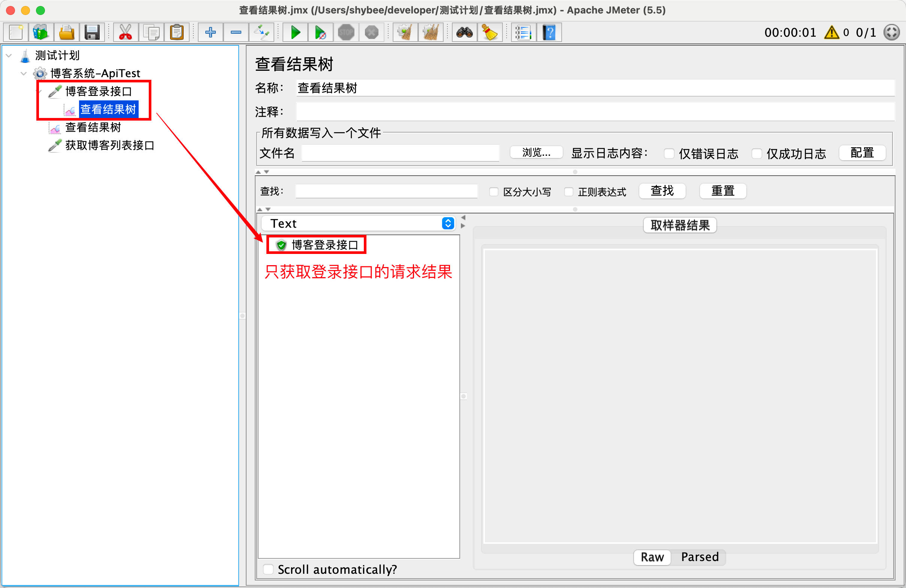Click the 重置 reset button
Viewport: 906px width, 588px height.
pos(722,191)
